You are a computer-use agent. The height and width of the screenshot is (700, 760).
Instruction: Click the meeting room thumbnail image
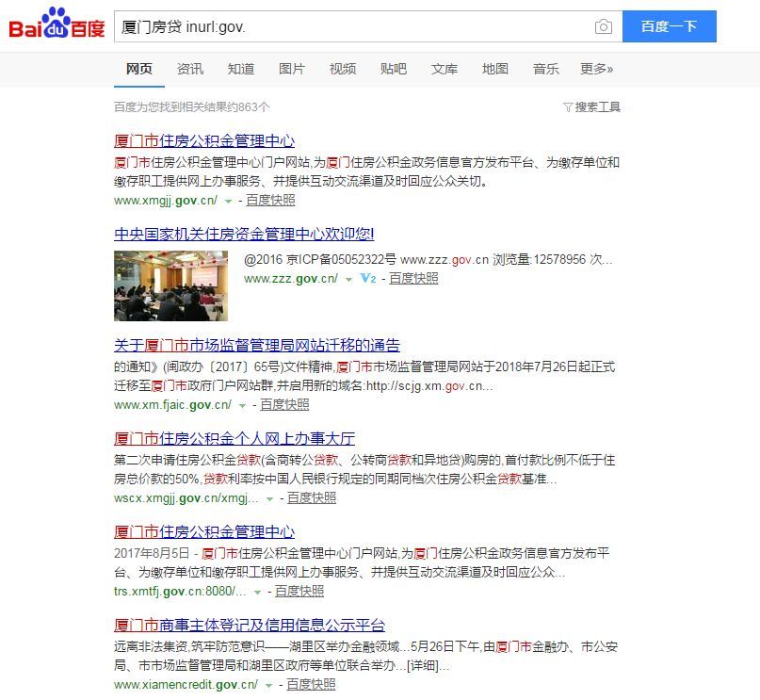170,285
